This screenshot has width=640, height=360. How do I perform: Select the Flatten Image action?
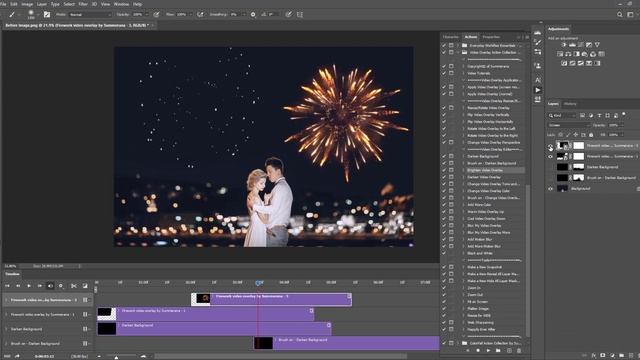coord(478,309)
